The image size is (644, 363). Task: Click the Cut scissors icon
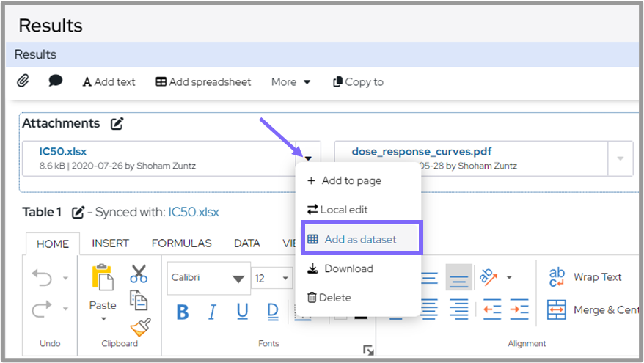pos(139,274)
